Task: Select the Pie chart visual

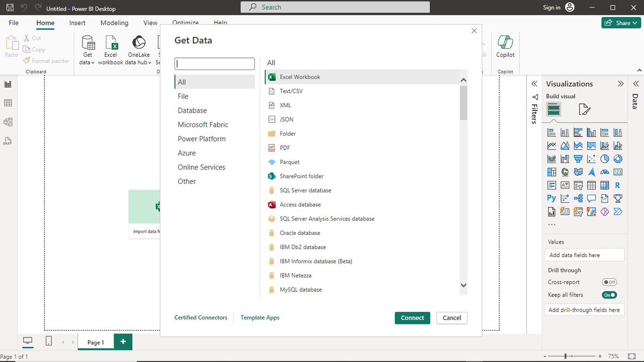Action: pos(605,159)
